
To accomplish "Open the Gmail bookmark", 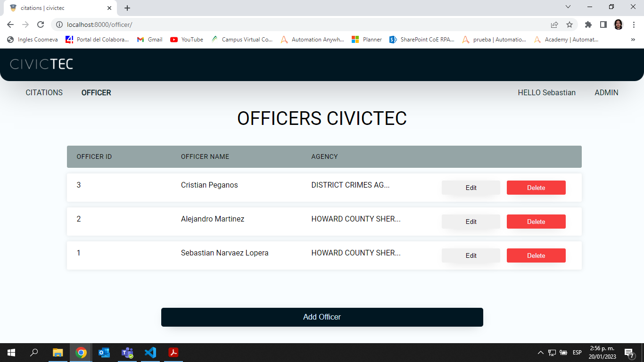I will (150, 40).
